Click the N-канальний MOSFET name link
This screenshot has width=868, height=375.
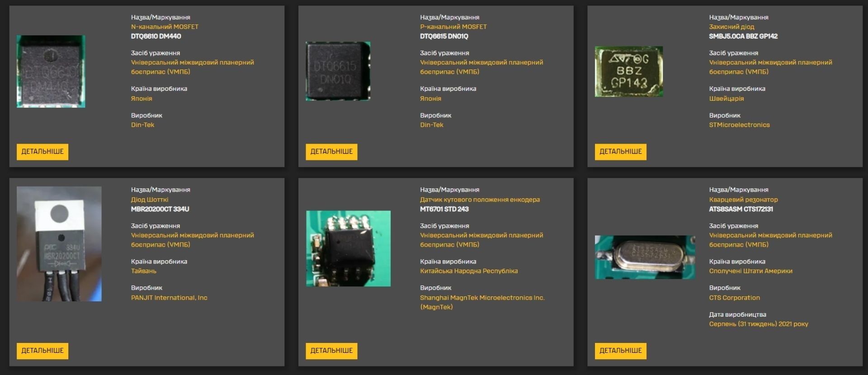[165, 27]
